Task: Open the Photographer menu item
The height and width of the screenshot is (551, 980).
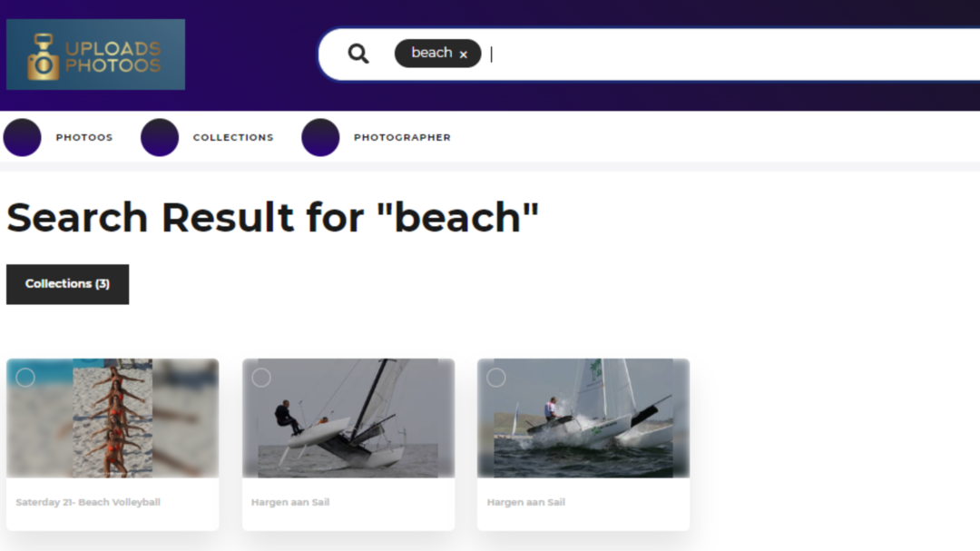Action: coord(402,137)
